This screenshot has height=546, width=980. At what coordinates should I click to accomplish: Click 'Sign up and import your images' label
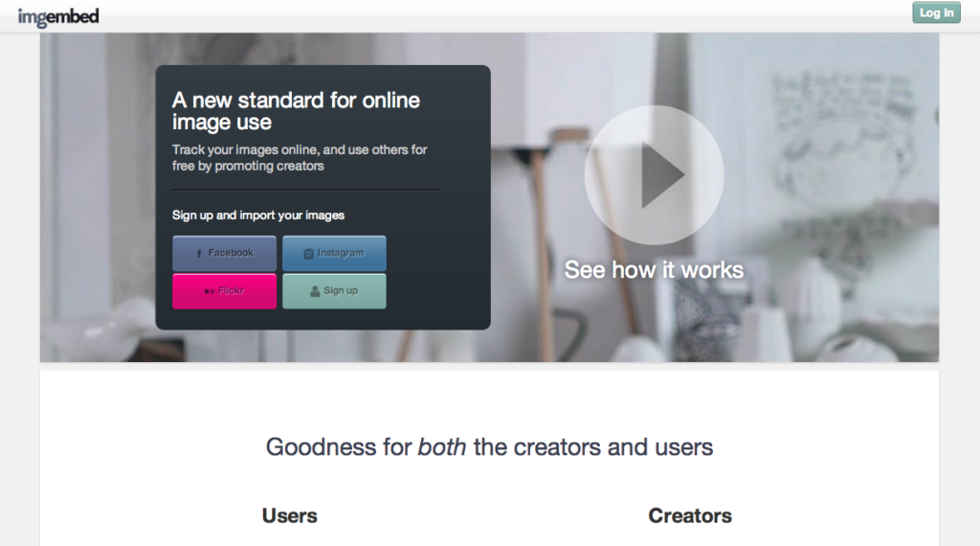pyautogui.click(x=258, y=216)
